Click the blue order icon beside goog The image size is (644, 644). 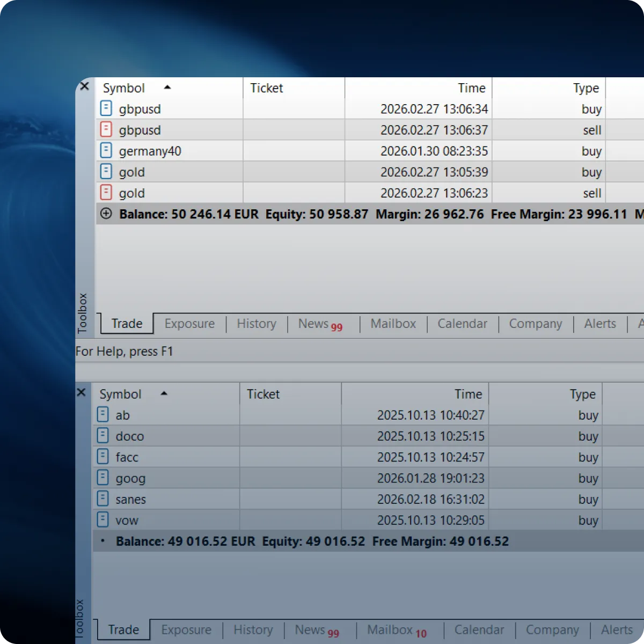[x=103, y=478]
